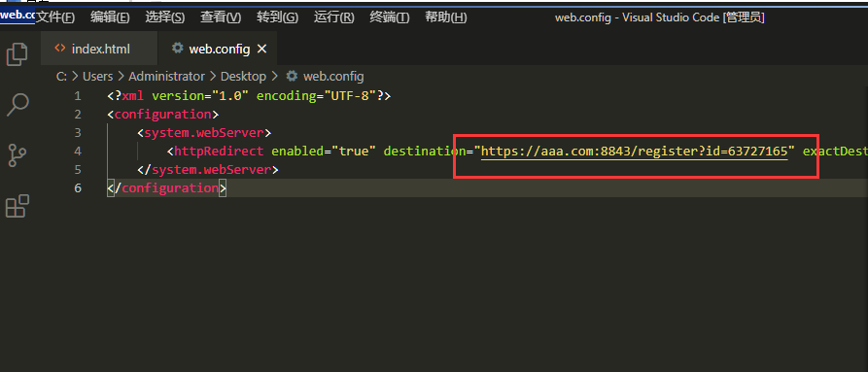Switch to the index.html tab

tap(99, 49)
